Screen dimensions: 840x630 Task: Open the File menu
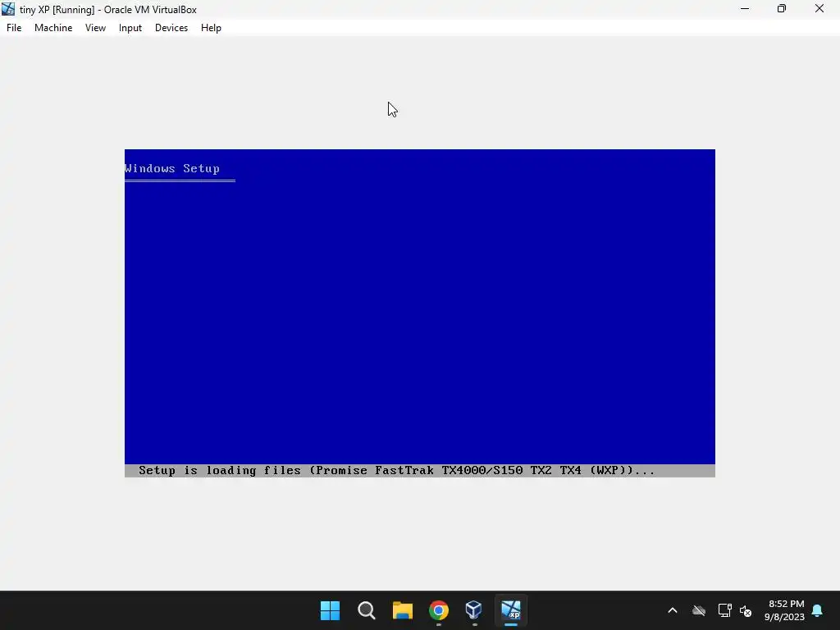coord(14,28)
